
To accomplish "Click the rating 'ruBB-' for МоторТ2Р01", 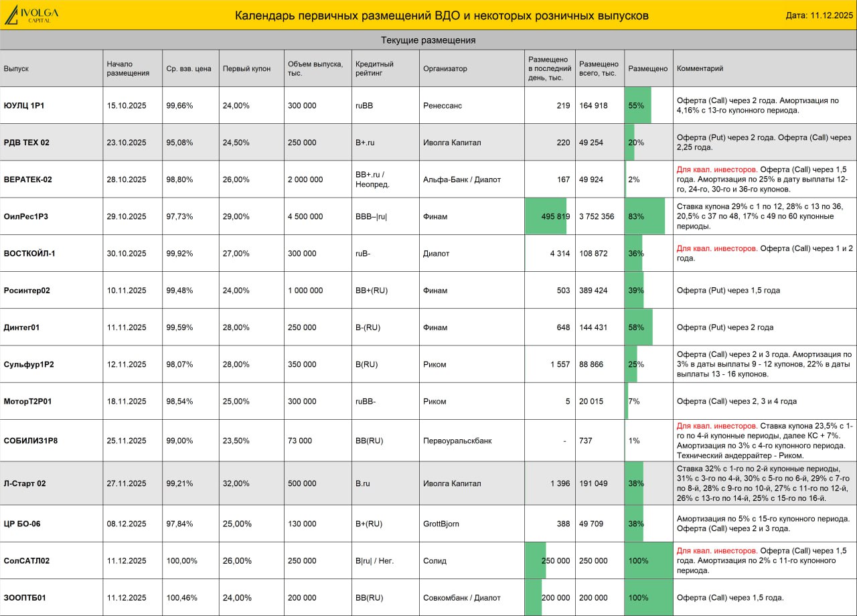I will coord(366,401).
